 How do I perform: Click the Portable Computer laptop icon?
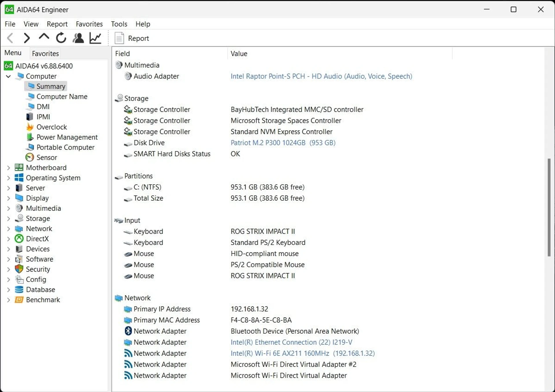(30, 147)
